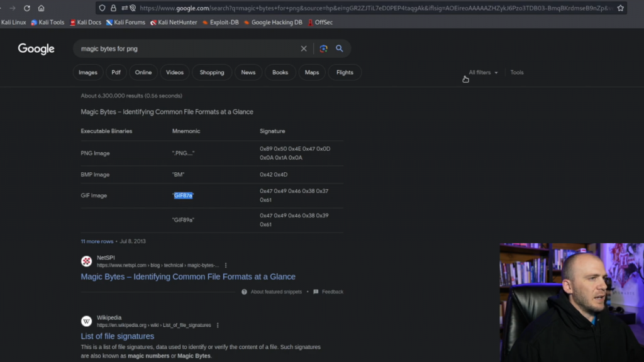
Task: Click the Signature column header
Action: pos(272,131)
